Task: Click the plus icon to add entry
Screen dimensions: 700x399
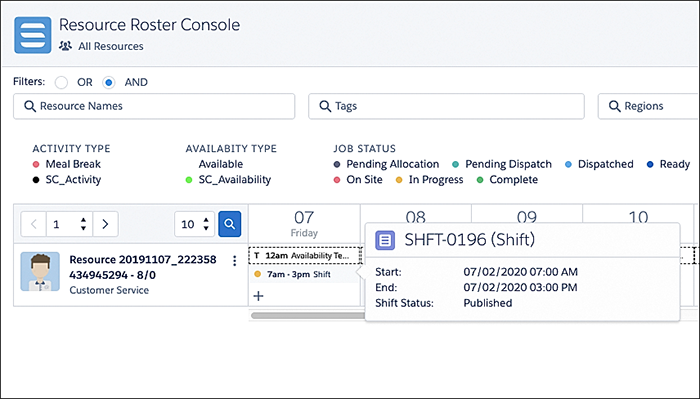Action: (x=258, y=295)
